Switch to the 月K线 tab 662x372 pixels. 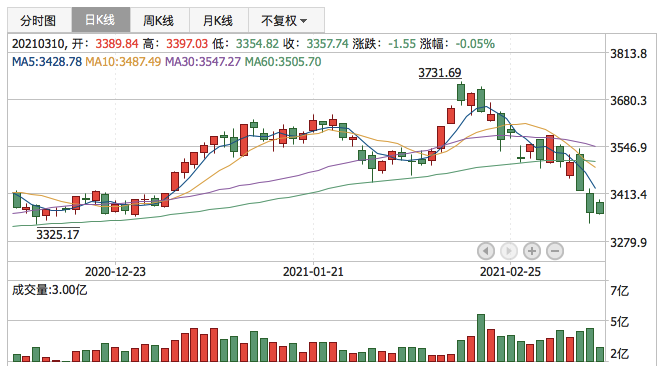click(x=219, y=20)
